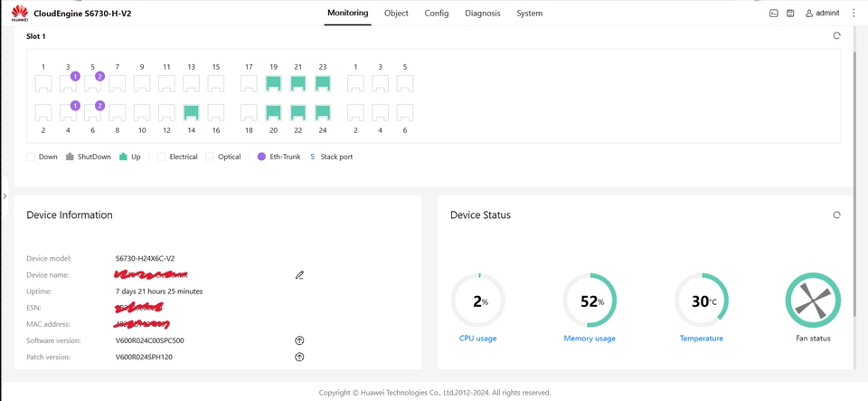Select port 11 in Slot 1
Image resolution: width=868 pixels, height=401 pixels.
click(x=166, y=83)
